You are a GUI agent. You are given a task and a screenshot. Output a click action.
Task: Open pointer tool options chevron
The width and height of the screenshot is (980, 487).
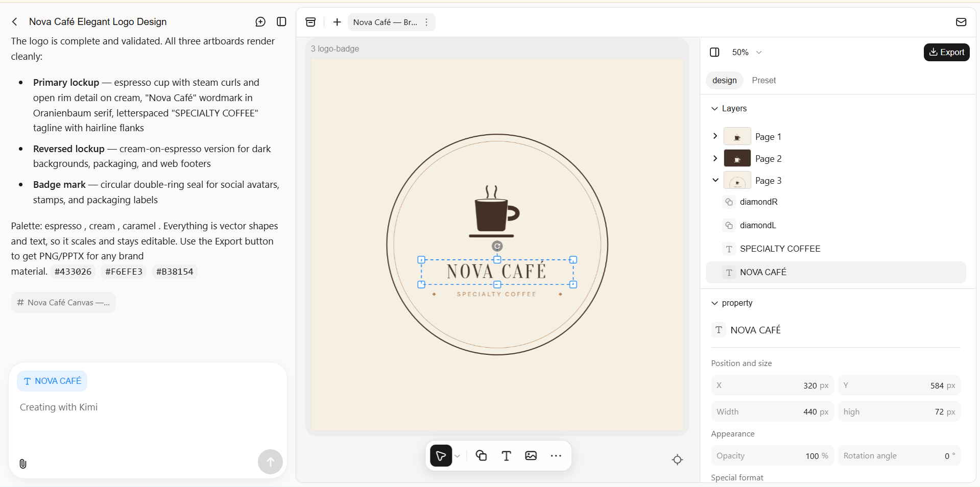pyautogui.click(x=458, y=456)
